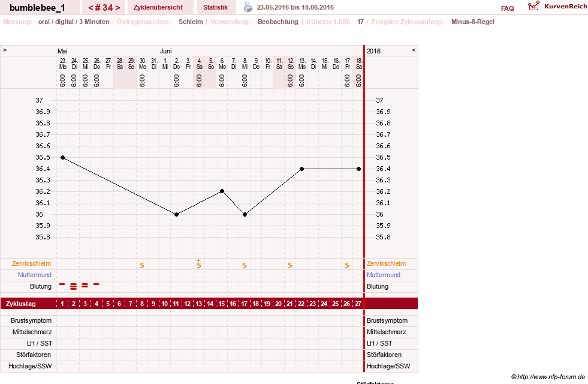588x384 pixels.
Task: Click the left Zervixschleim row label
Action: pyautogui.click(x=32, y=263)
